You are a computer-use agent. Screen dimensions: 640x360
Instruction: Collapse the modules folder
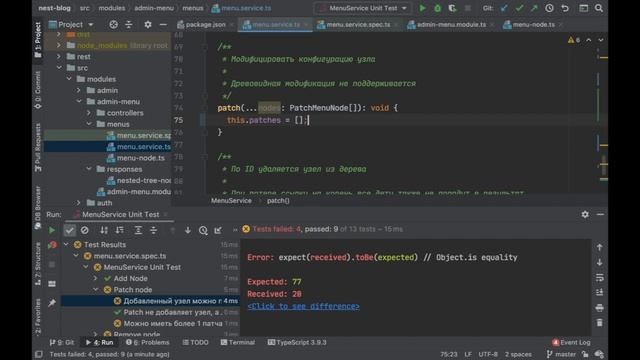tap(69, 79)
